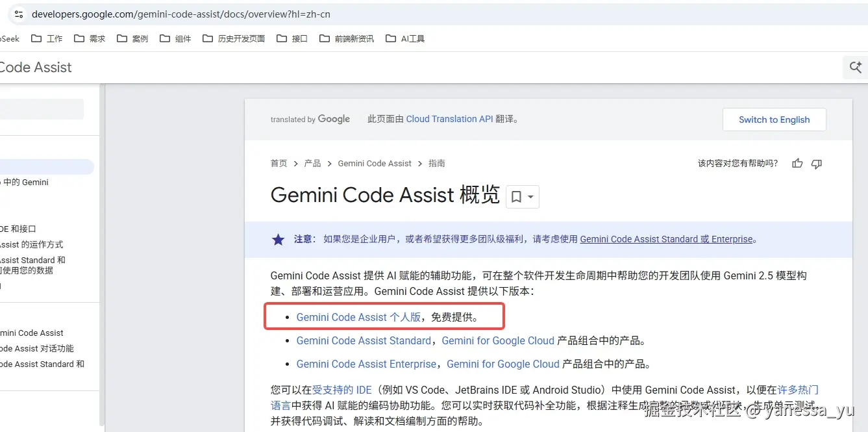Go to 首页 breadcrumb
Viewport: 868px width, 432px height.
[x=279, y=163]
